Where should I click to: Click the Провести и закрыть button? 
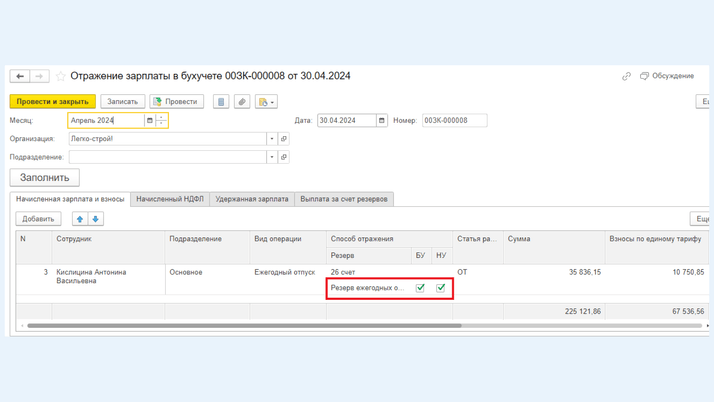point(52,102)
